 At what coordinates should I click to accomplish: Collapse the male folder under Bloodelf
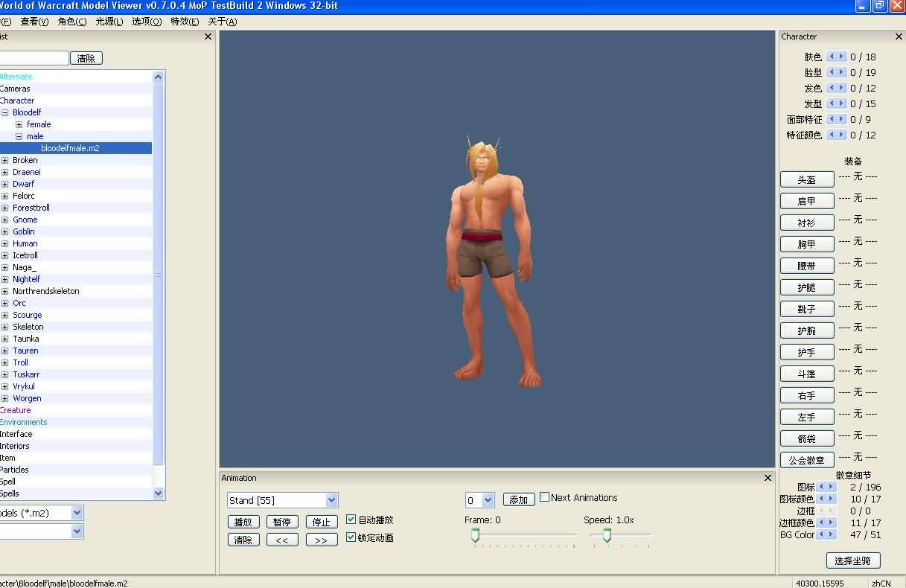tap(19, 136)
